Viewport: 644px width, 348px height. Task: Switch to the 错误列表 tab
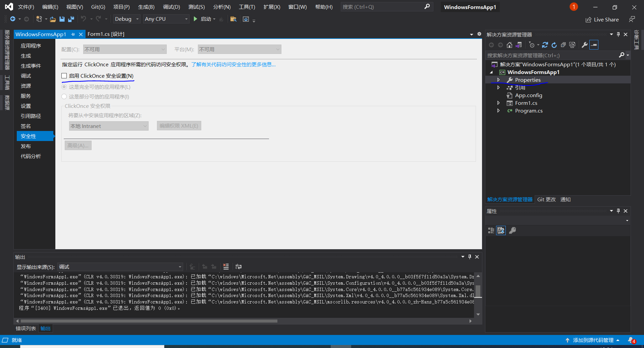(25, 328)
